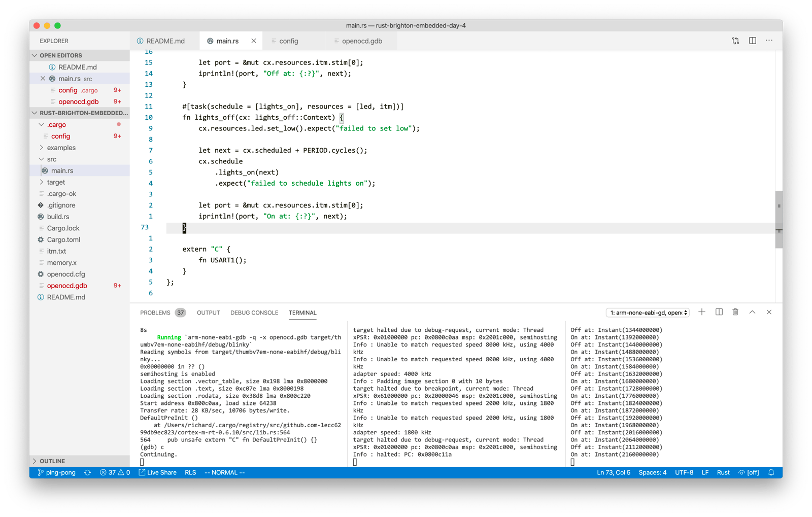Screen dimensions: 812x517
Task: Collapse the src folder
Action: click(79, 159)
